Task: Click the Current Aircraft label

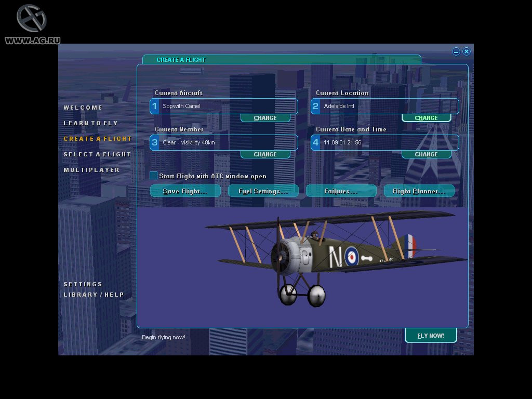Action: click(179, 93)
